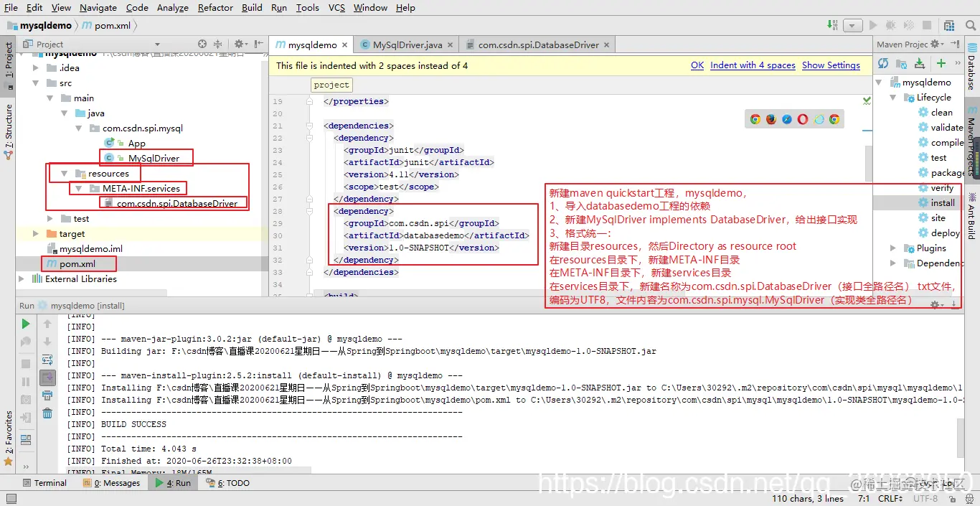This screenshot has height=506, width=980.
Task: Toggle scroll to end in Run console
Action: (x=47, y=378)
